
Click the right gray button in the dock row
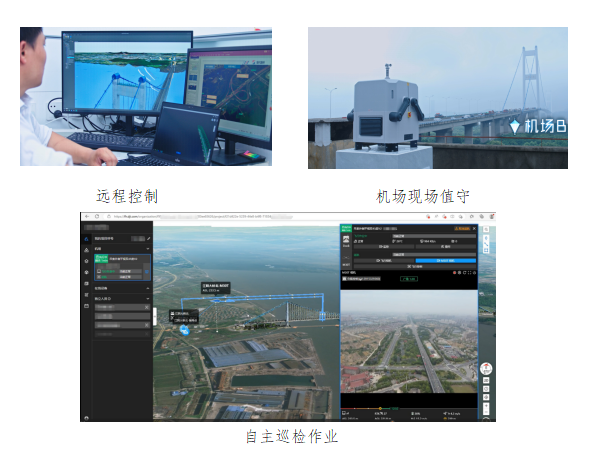[446, 247]
